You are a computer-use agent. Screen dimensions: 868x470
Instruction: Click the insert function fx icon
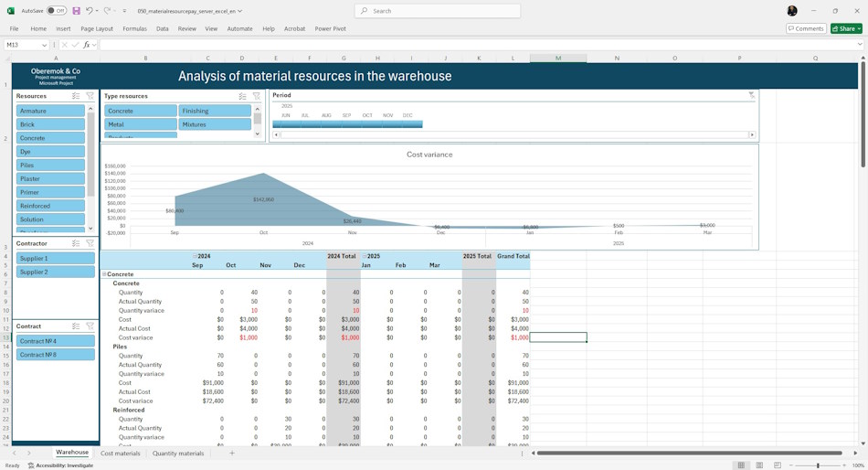[87, 45]
